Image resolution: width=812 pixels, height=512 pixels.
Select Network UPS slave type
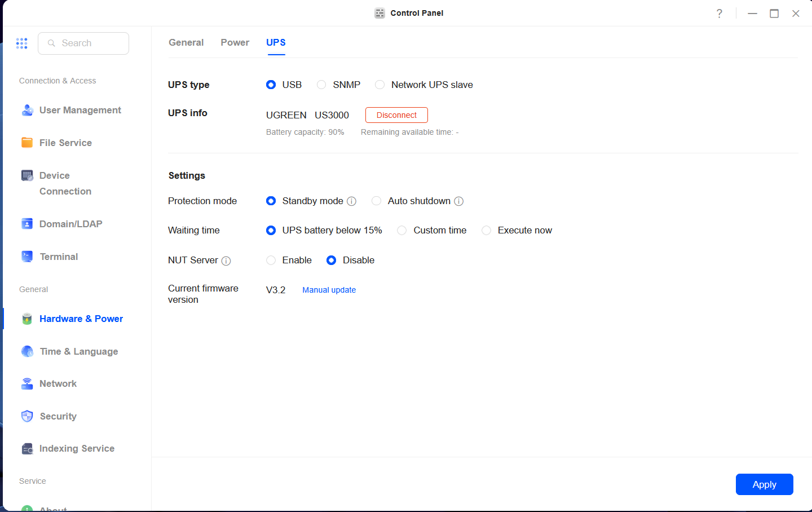pyautogui.click(x=380, y=85)
